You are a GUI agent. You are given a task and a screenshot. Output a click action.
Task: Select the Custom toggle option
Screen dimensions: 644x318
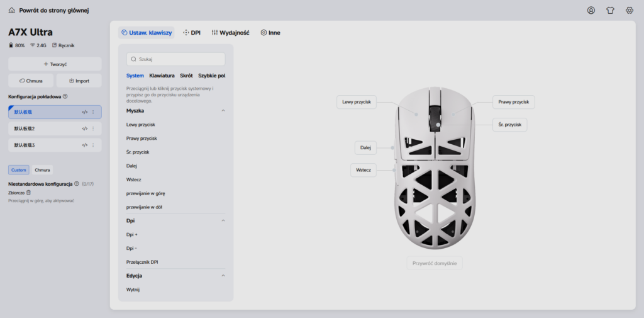tap(18, 170)
